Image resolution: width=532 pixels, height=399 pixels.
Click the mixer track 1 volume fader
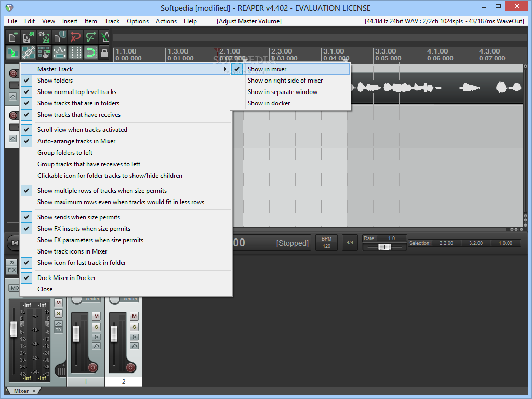pyautogui.click(x=76, y=334)
